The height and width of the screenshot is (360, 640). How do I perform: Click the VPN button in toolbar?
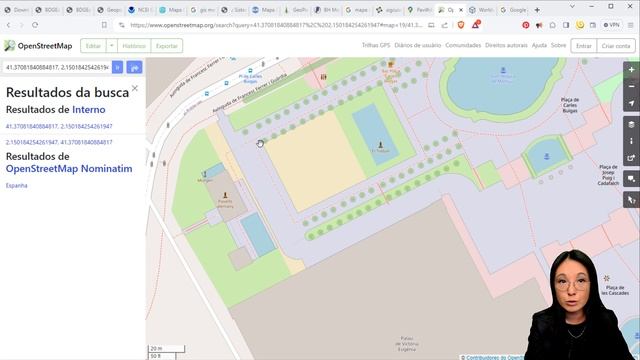(611, 25)
